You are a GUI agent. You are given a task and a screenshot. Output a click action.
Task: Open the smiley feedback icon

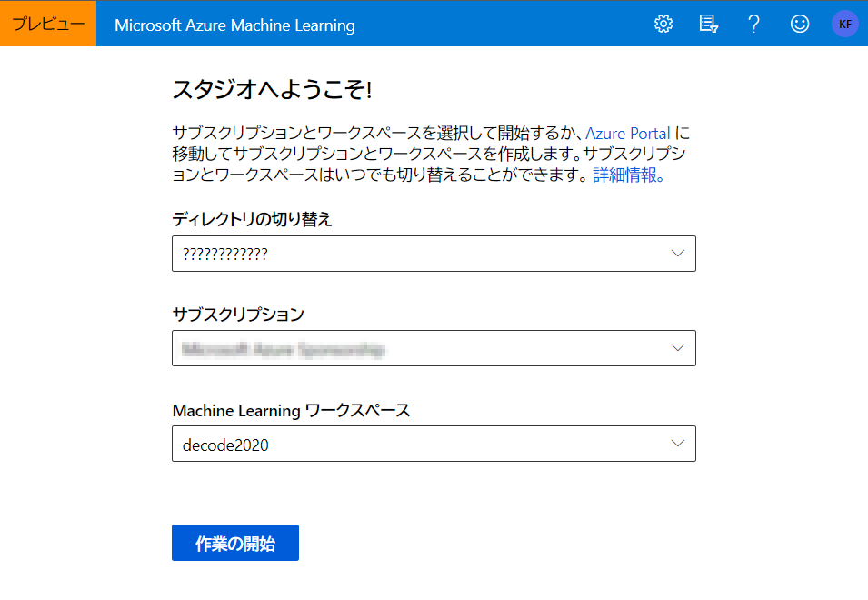(799, 24)
